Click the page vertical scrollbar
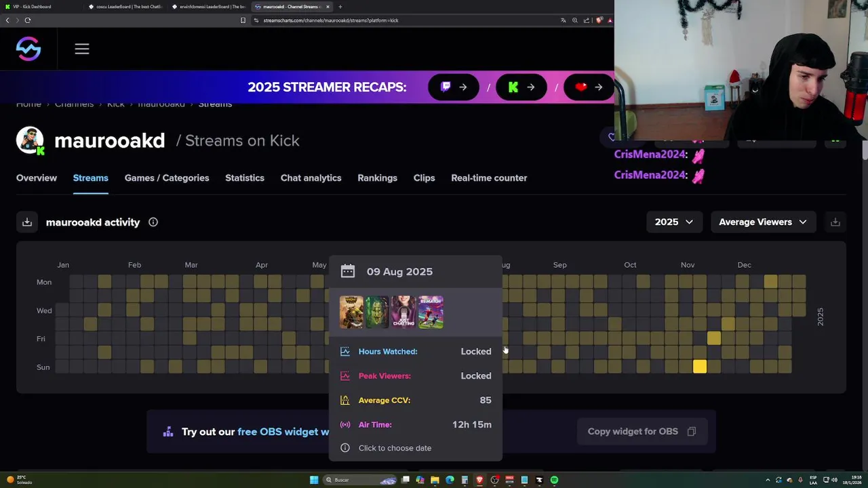 865,150
